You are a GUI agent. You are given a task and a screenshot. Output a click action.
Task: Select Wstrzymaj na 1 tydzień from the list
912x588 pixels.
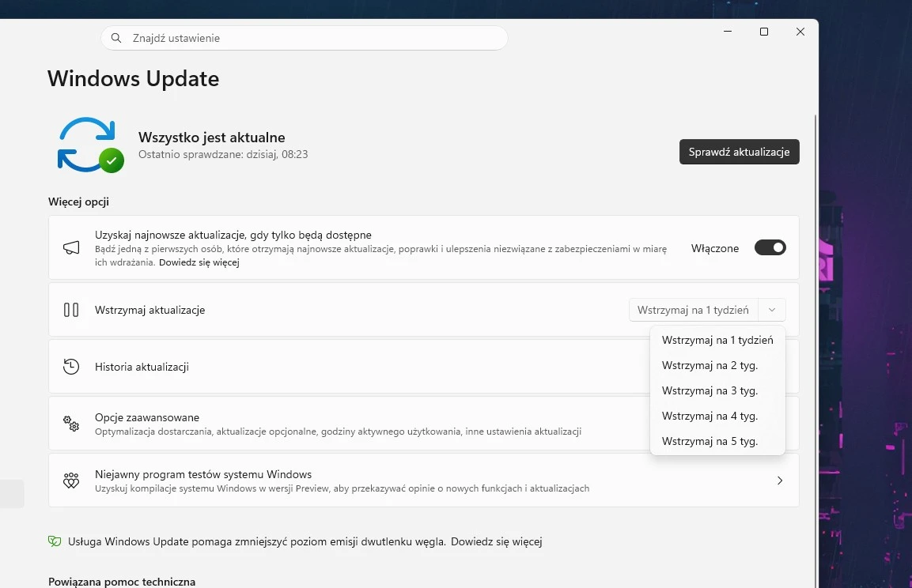pos(717,340)
